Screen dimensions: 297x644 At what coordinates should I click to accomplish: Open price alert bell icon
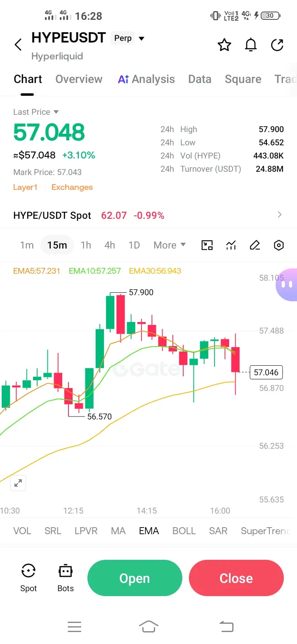point(251,45)
